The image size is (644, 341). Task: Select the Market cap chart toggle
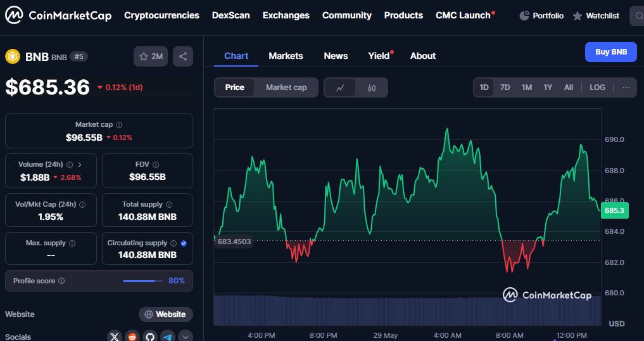point(286,87)
